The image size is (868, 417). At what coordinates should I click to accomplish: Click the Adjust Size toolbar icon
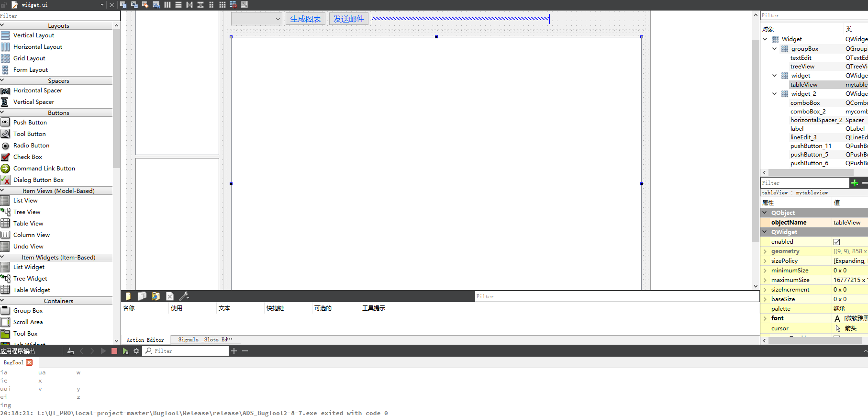(245, 5)
